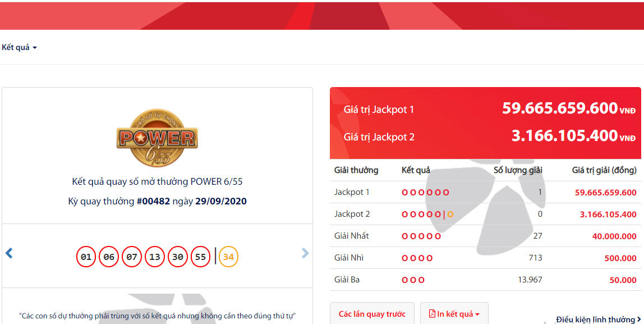Click draw number #00482
The height and width of the screenshot is (324, 644).
[x=153, y=202]
